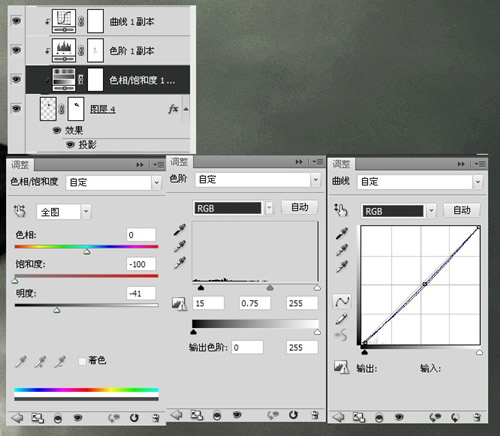Click the trash icon in Curves panel

point(477,417)
